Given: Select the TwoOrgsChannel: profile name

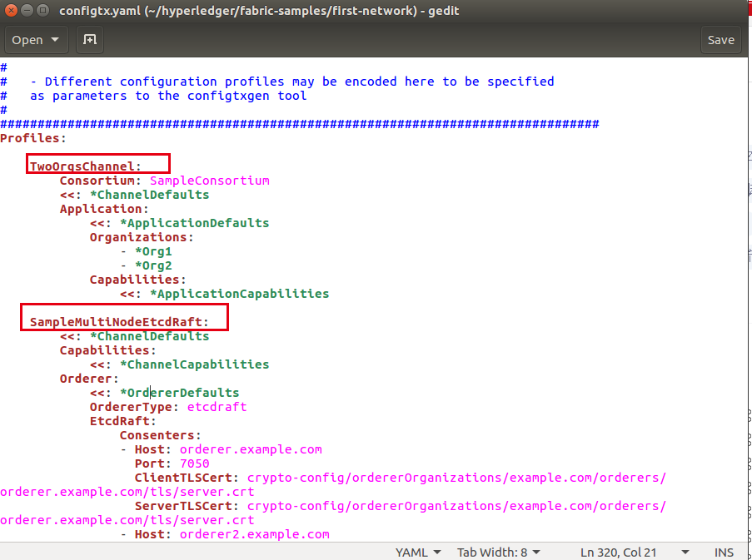Looking at the screenshot, I should pyautogui.click(x=86, y=166).
